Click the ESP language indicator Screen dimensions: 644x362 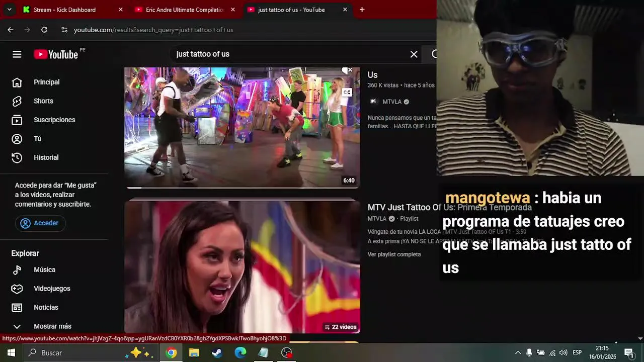click(577, 353)
